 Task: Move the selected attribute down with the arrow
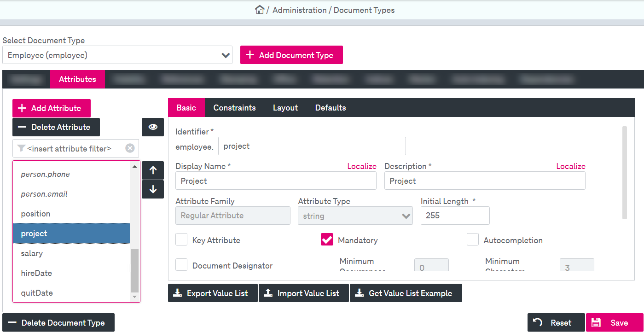(x=152, y=189)
